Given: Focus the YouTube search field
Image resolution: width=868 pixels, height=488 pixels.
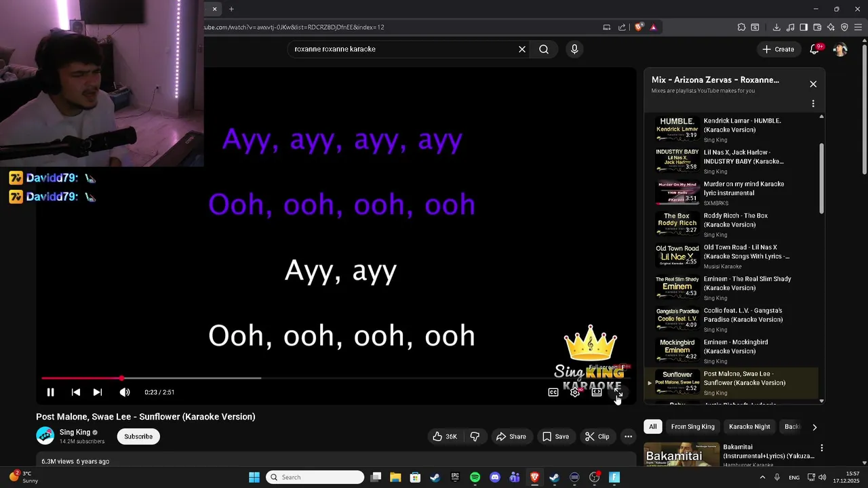Looking at the screenshot, I should (403, 49).
